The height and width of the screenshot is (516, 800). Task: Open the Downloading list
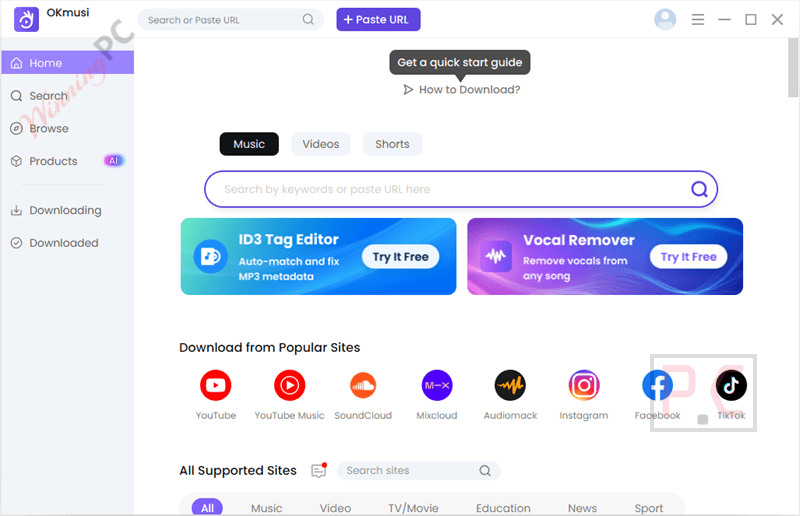click(x=67, y=210)
